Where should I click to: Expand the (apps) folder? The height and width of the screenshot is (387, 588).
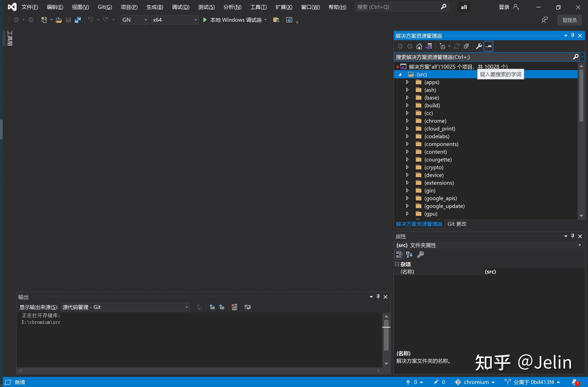point(407,82)
